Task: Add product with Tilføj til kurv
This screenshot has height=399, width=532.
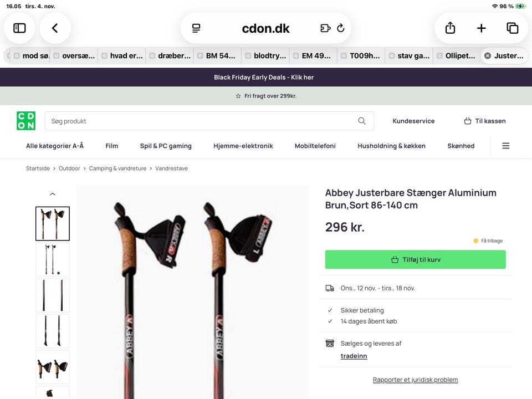Action: click(415, 259)
